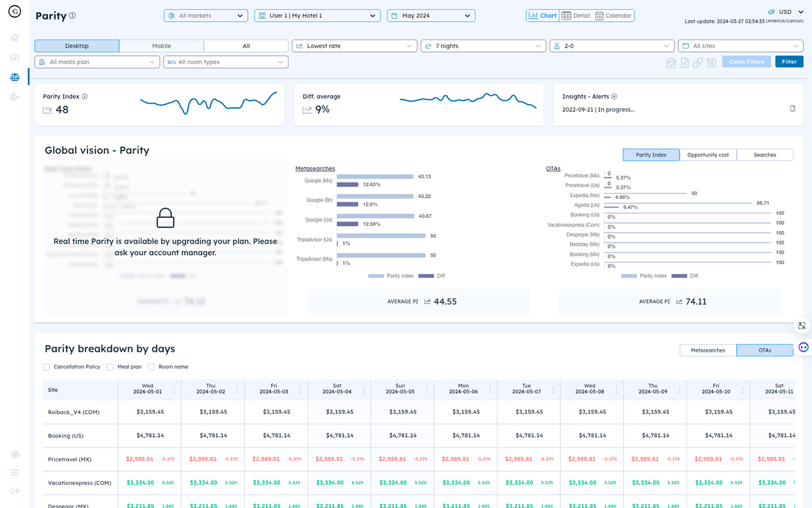Open column menu for Wed 2024-05-01

click(x=174, y=390)
